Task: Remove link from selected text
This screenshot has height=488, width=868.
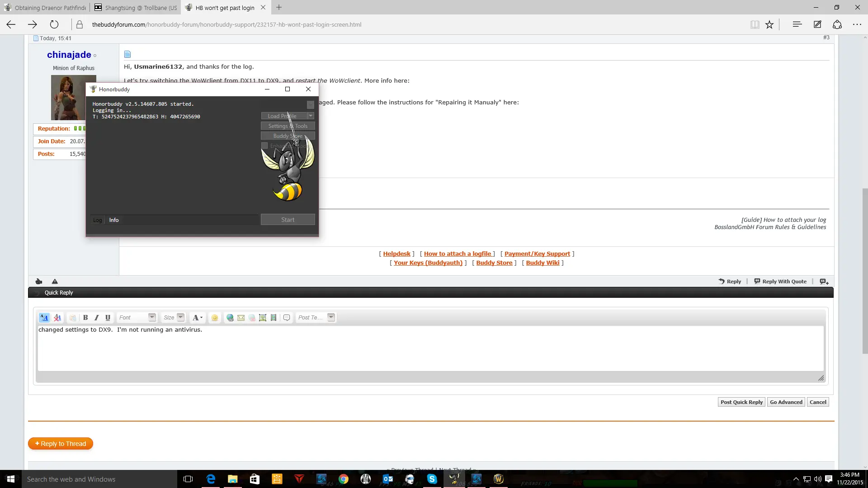Action: (252, 318)
